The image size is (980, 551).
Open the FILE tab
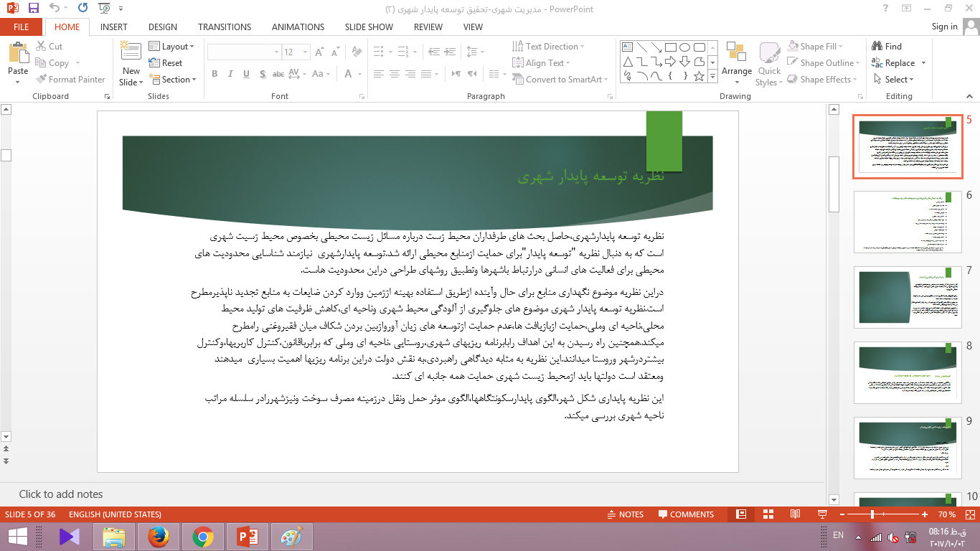coord(22,27)
